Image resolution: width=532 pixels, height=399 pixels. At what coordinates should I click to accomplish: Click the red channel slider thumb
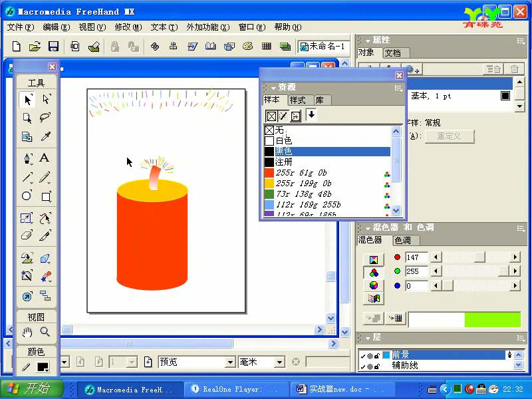[x=479, y=257]
